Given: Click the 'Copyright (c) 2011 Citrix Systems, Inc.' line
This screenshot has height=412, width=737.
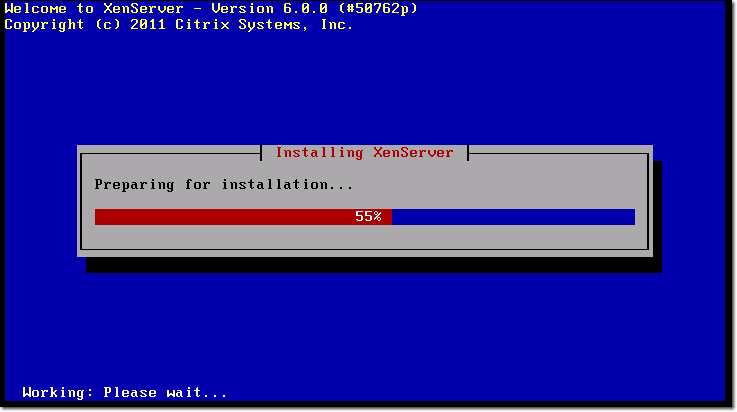Looking at the screenshot, I should point(179,24).
